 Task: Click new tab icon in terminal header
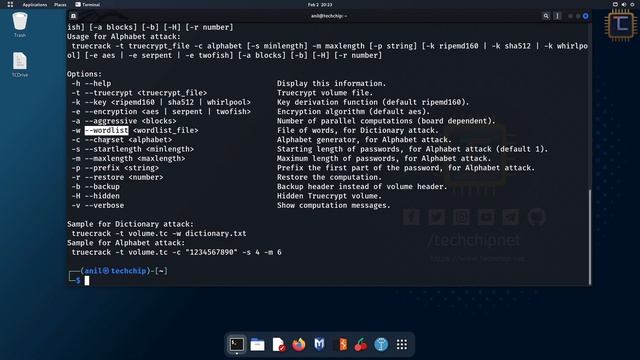73,16
